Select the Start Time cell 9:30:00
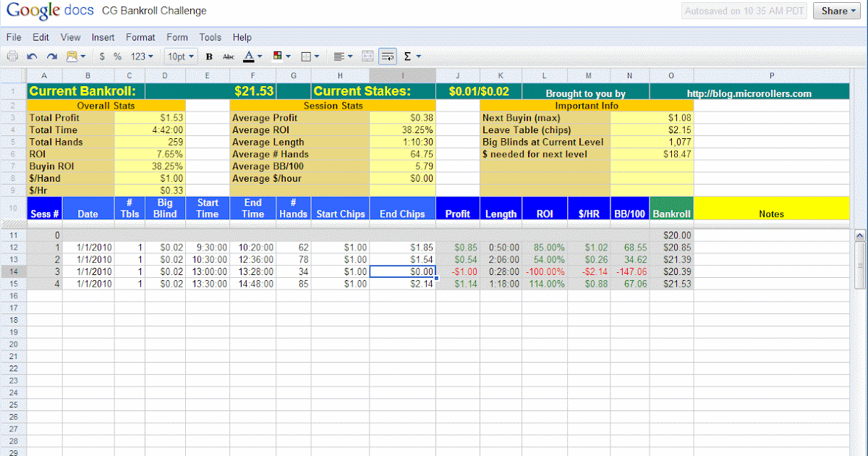 [x=208, y=247]
